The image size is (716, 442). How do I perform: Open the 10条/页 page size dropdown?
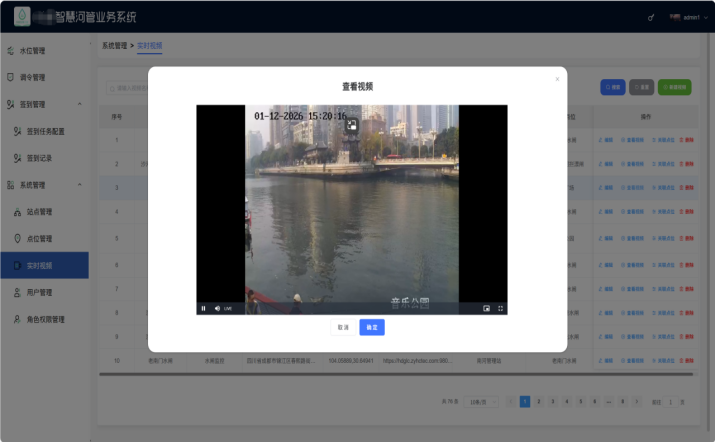click(x=481, y=402)
